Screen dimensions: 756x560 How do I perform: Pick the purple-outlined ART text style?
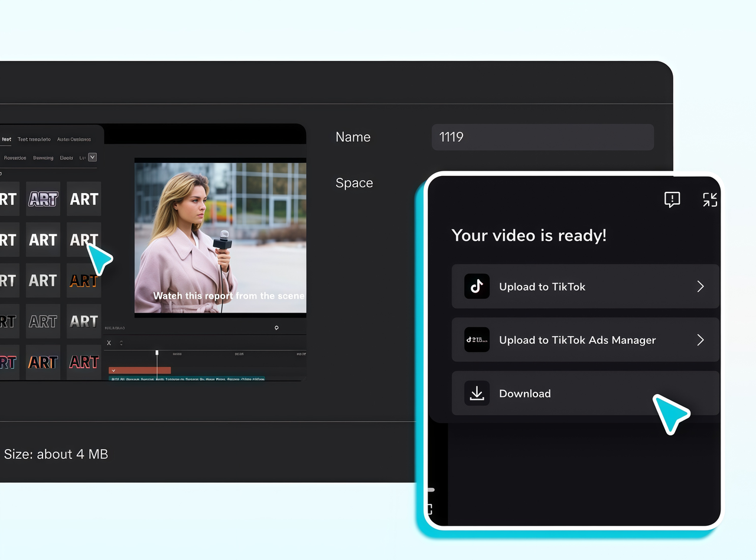(x=43, y=199)
